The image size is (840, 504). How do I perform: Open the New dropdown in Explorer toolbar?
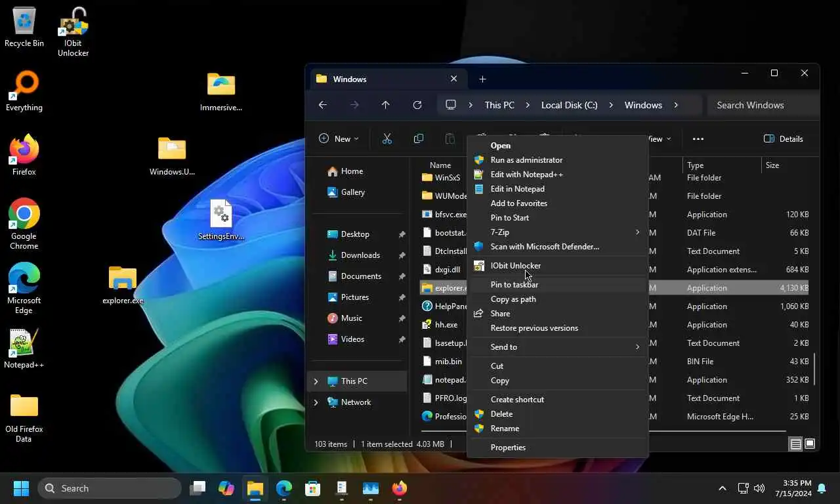(x=339, y=138)
